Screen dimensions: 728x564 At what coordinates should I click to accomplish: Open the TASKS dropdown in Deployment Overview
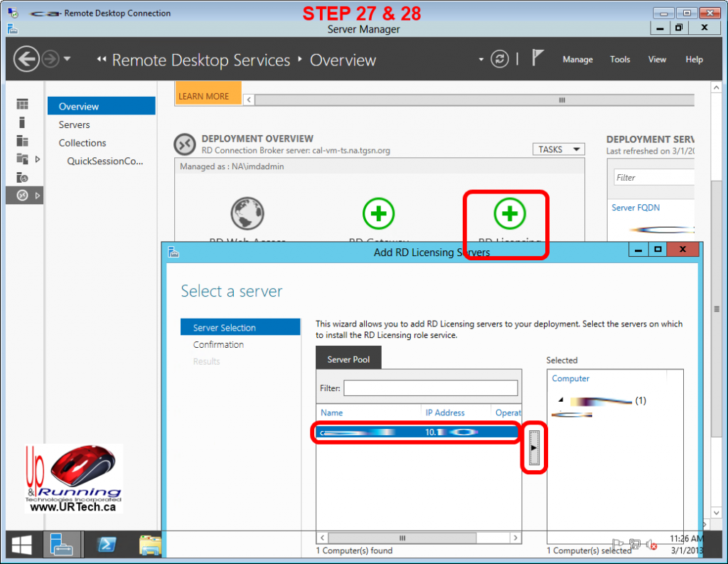tap(558, 149)
